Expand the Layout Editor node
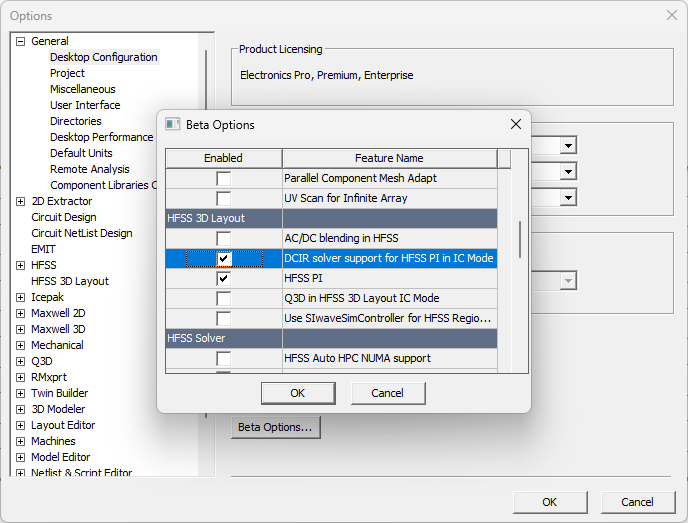 pyautogui.click(x=20, y=426)
